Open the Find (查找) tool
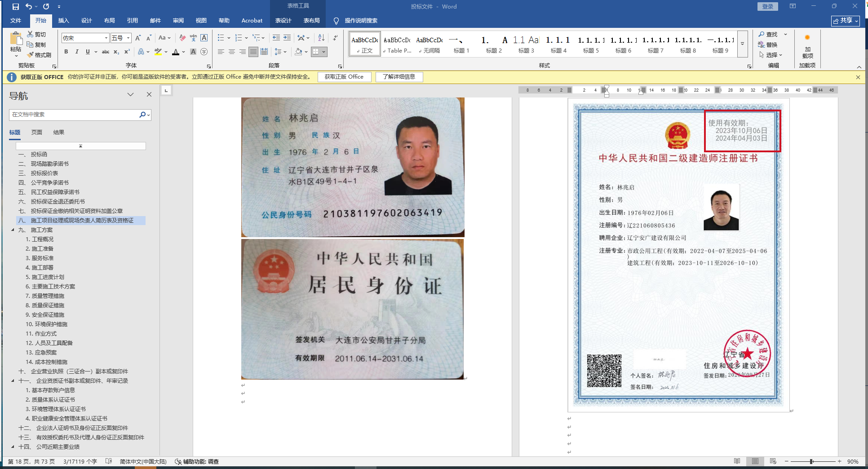 [x=768, y=34]
